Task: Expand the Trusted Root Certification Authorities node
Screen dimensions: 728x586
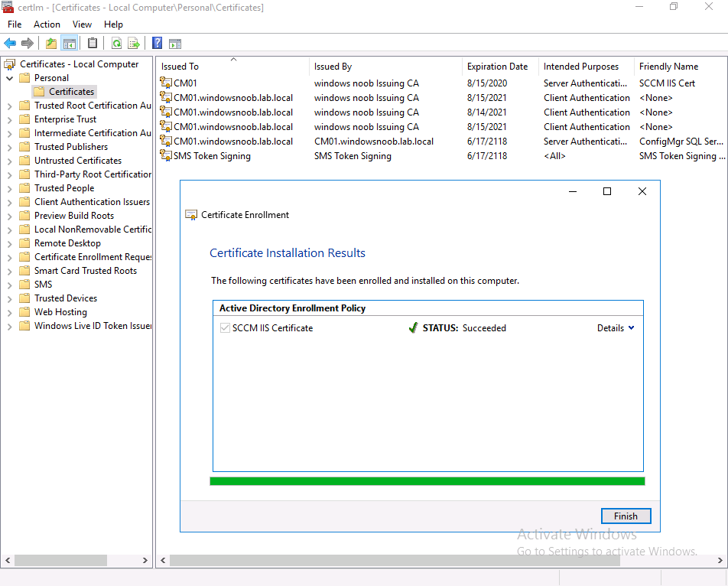Action: (9, 106)
